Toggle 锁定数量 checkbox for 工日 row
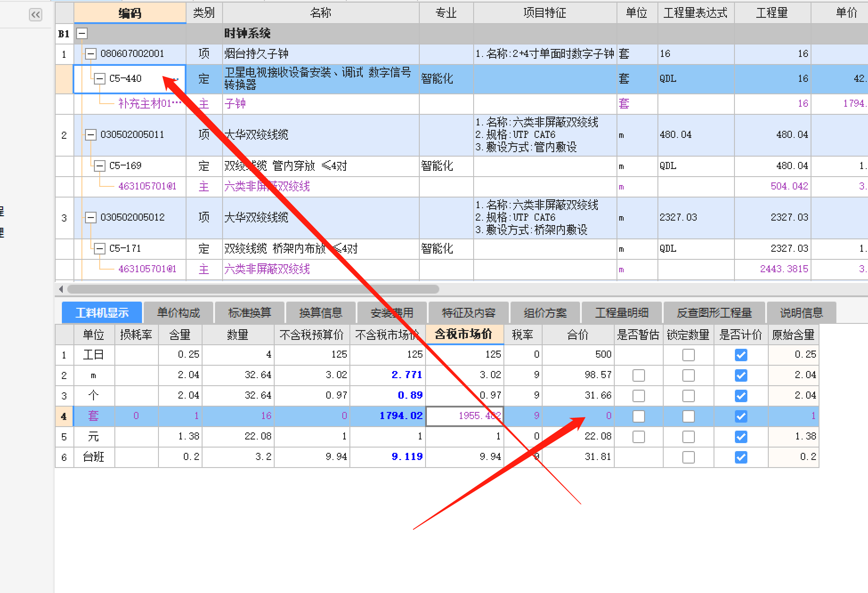Image resolution: width=868 pixels, height=593 pixels. coord(689,355)
